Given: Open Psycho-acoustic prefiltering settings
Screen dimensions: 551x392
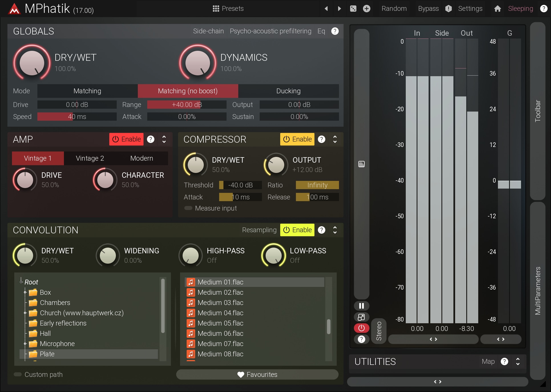Looking at the screenshot, I should [x=271, y=31].
